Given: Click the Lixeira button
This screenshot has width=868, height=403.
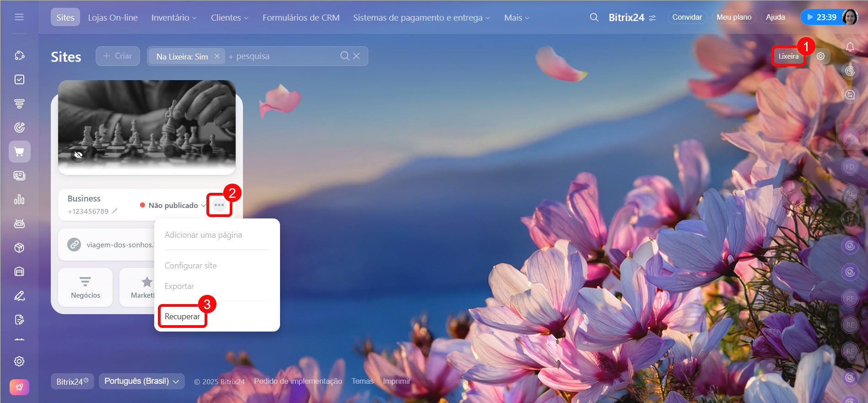Looking at the screenshot, I should (788, 56).
